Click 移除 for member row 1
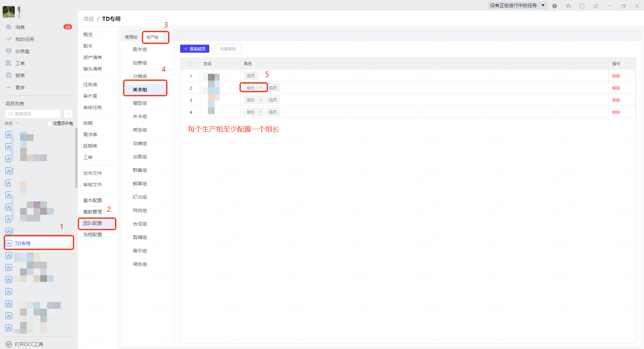Viewport: 644px width, 349px height. [616, 76]
